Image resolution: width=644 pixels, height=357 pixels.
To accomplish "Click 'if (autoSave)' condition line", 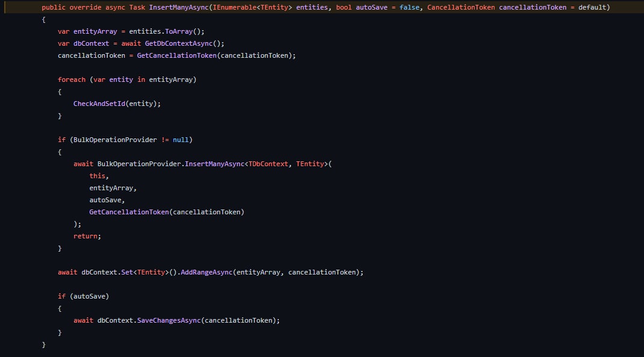I will click(x=83, y=296).
